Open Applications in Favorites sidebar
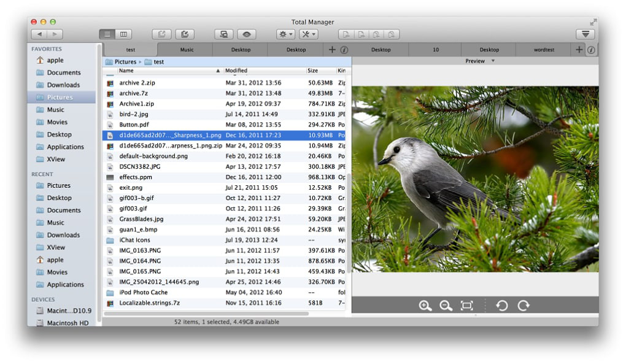 point(60,147)
